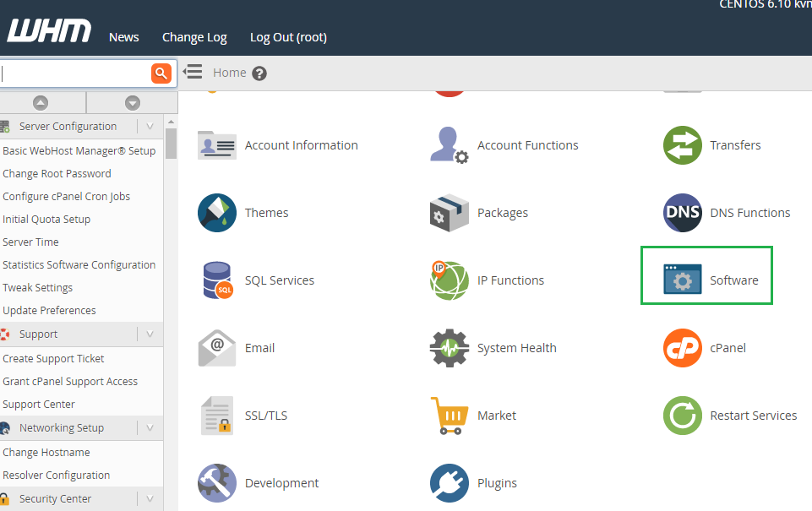Open the Home help question mark

[x=259, y=73]
